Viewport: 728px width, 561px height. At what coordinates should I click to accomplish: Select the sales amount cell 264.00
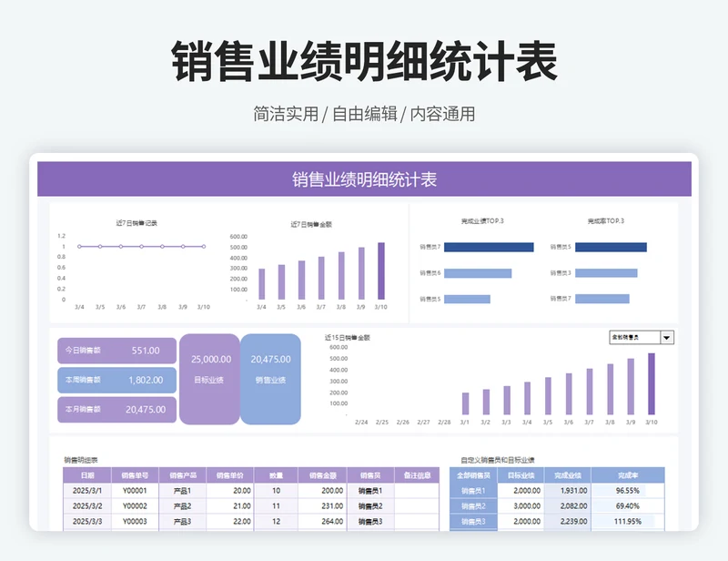323,522
